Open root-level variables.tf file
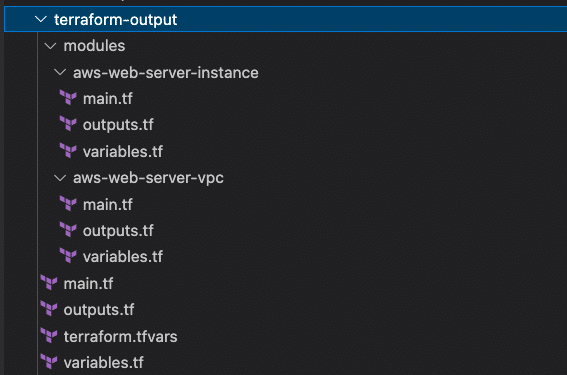Image resolution: width=567 pixels, height=375 pixels. (103, 363)
